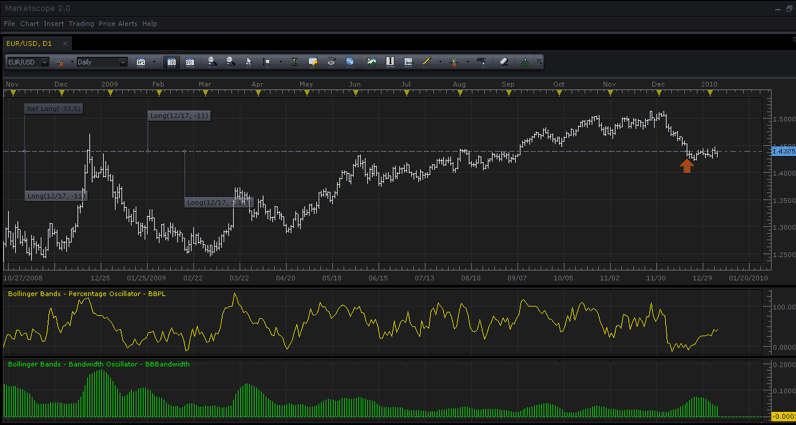
Task: Click the yellow note icon
Action: pos(313,62)
